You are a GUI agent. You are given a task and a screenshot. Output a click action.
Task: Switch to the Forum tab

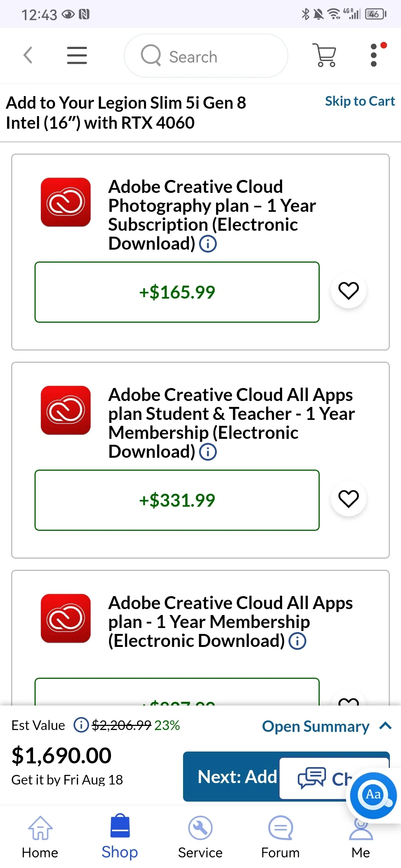(280, 836)
